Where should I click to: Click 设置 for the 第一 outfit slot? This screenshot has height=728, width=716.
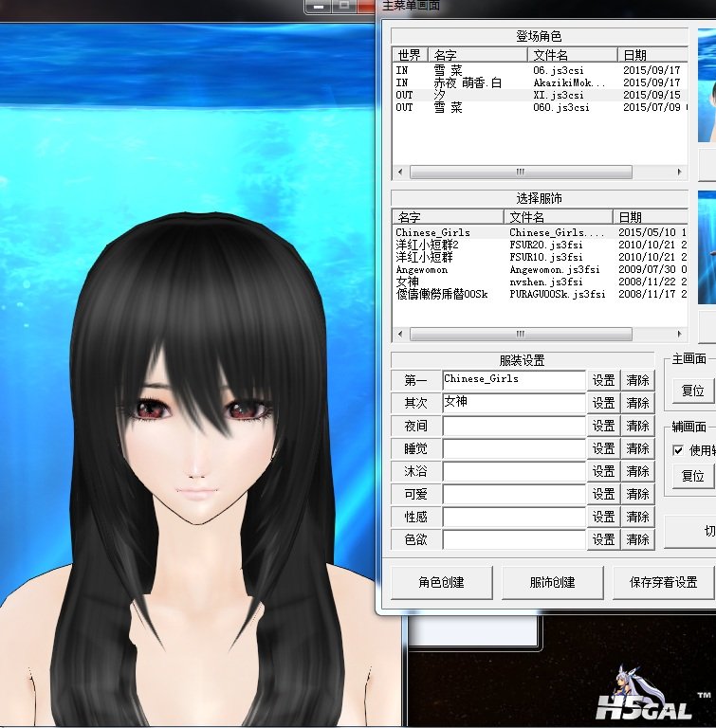603,380
